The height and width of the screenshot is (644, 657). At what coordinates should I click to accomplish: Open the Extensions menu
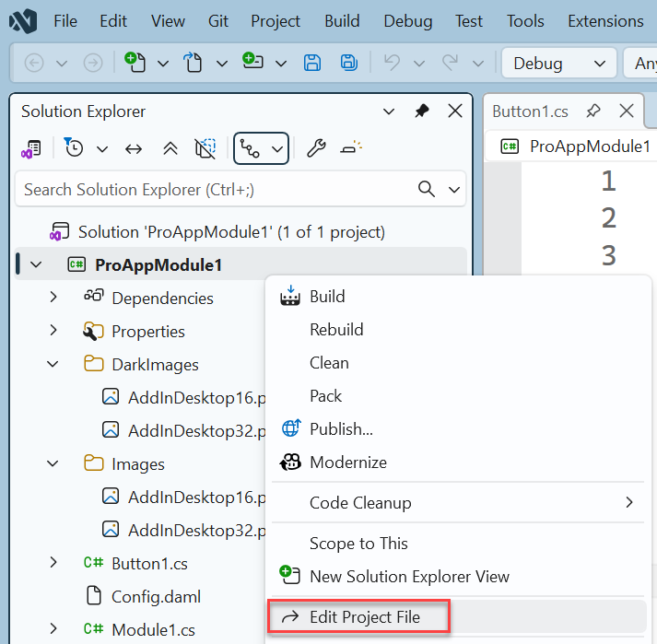click(x=605, y=21)
